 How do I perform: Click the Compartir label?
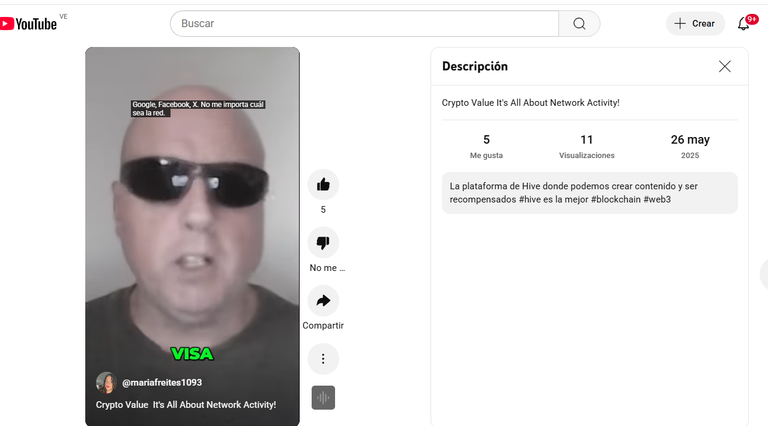323,326
